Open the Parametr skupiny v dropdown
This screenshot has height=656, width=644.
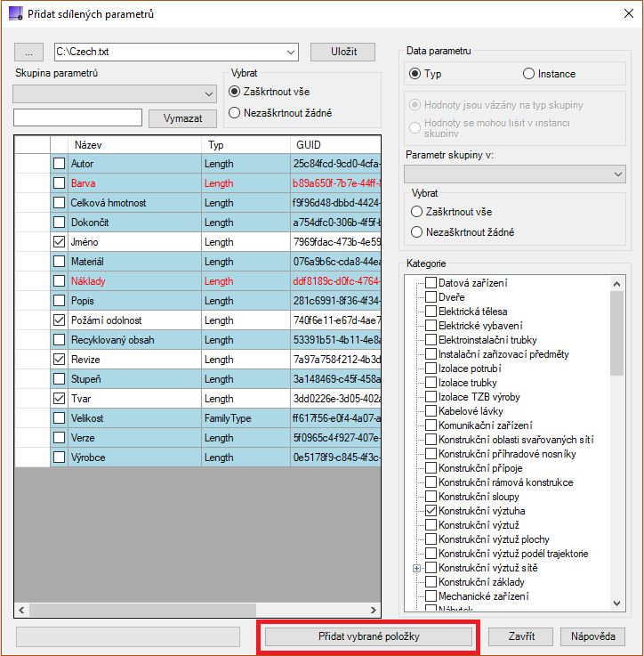[515, 174]
